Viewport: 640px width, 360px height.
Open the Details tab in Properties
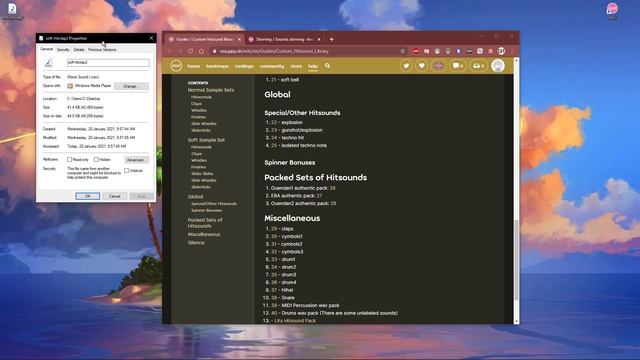coord(79,49)
